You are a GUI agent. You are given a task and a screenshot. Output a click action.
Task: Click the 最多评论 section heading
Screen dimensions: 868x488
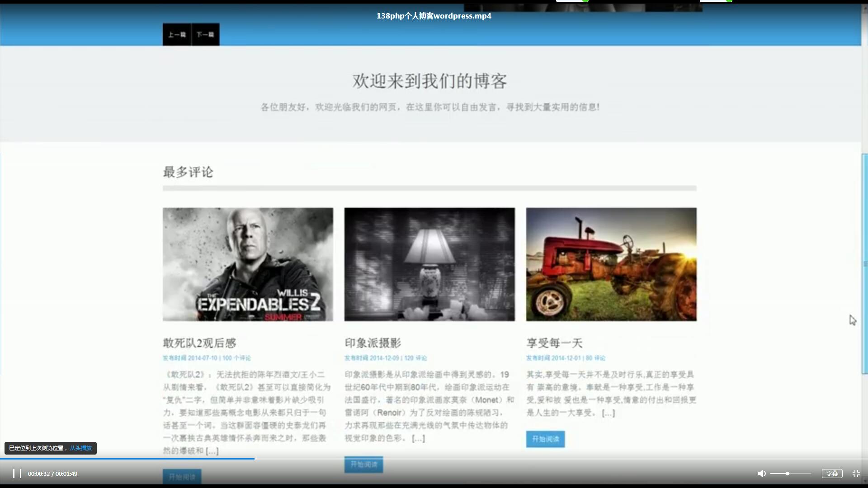(x=188, y=172)
